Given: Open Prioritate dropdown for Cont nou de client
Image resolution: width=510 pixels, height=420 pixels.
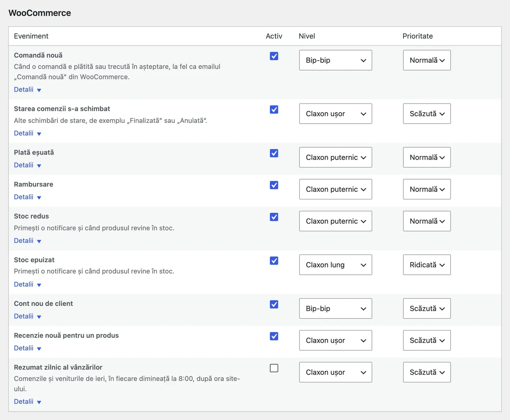Looking at the screenshot, I should point(427,308).
